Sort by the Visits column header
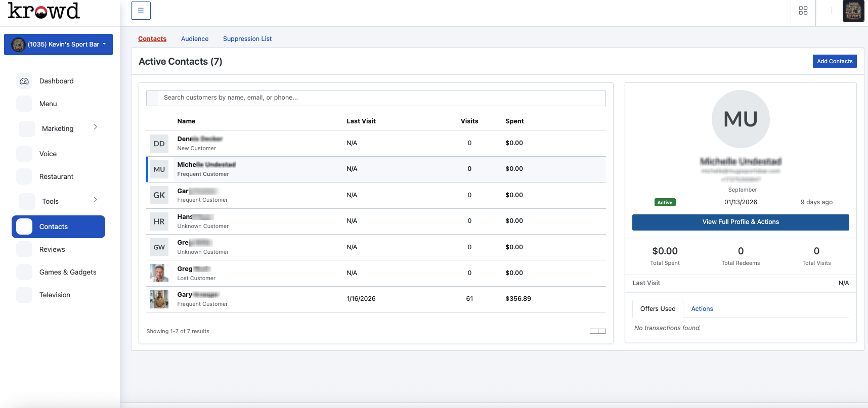868x408 pixels. click(x=469, y=121)
